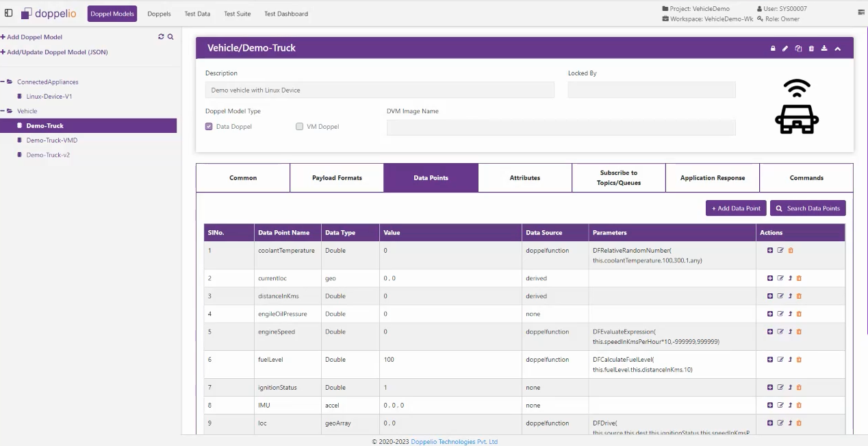Uncheck the Data Doppel checkbox
Screen dimensions: 868x446
coord(209,127)
